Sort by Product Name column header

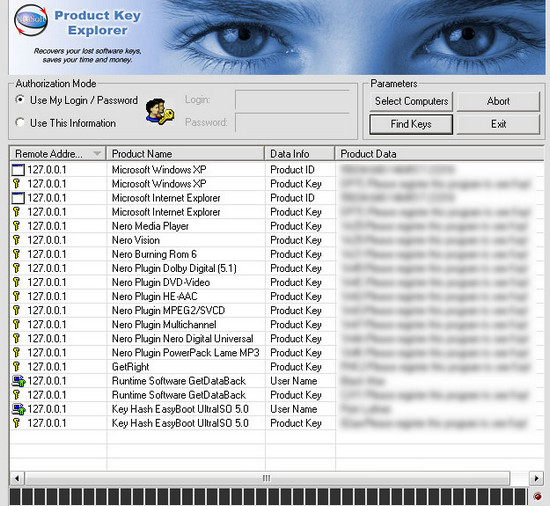point(185,154)
